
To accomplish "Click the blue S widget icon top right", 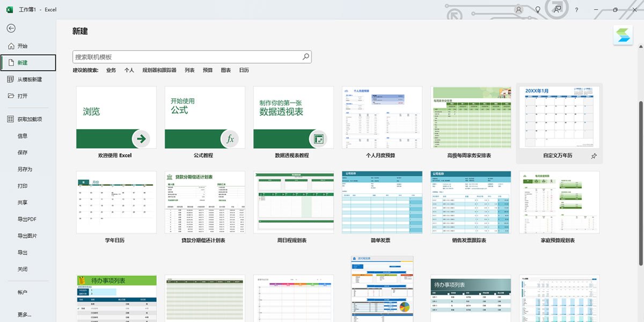I will tap(623, 35).
